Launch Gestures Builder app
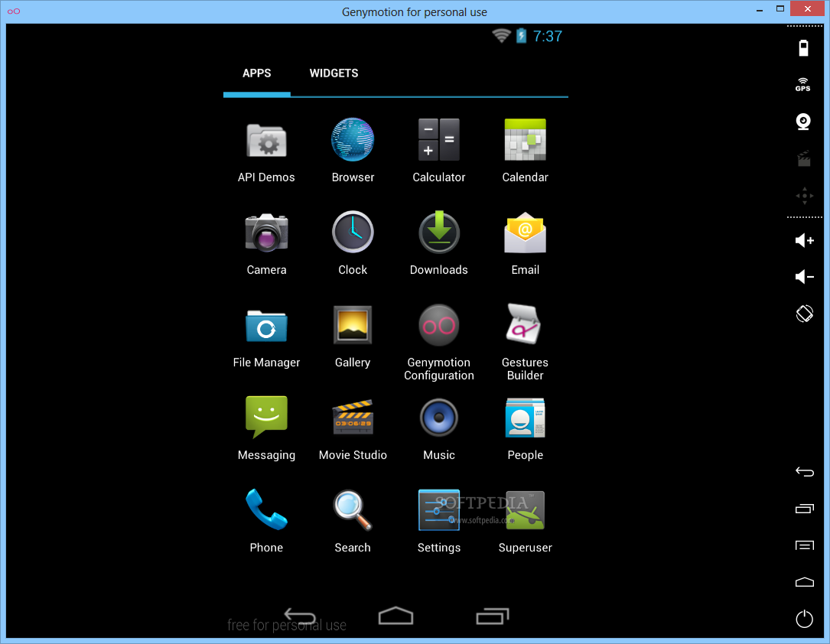This screenshot has width=830, height=644. coord(525,343)
